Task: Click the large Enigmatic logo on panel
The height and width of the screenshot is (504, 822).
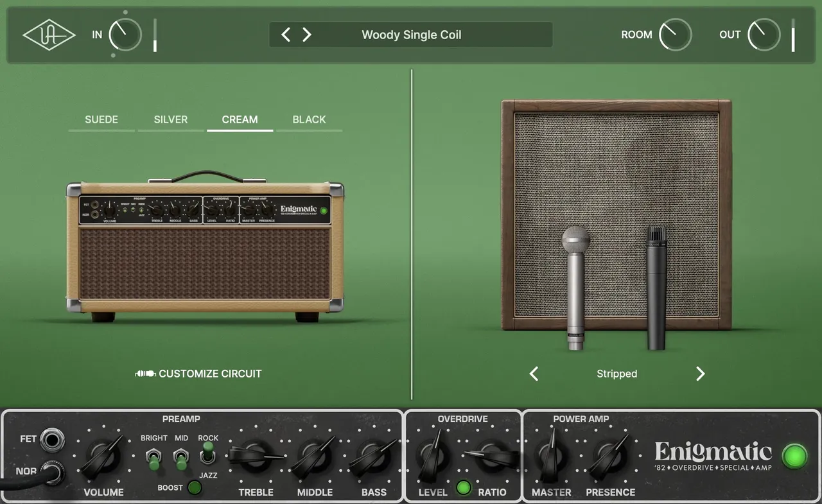Action: (x=713, y=456)
